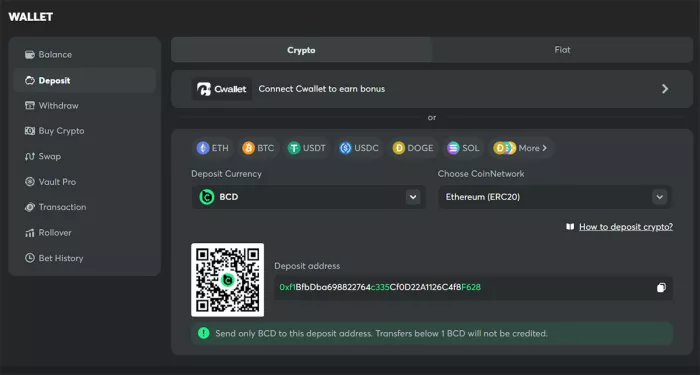
Task: Click the Deposit address label
Action: tap(307, 266)
